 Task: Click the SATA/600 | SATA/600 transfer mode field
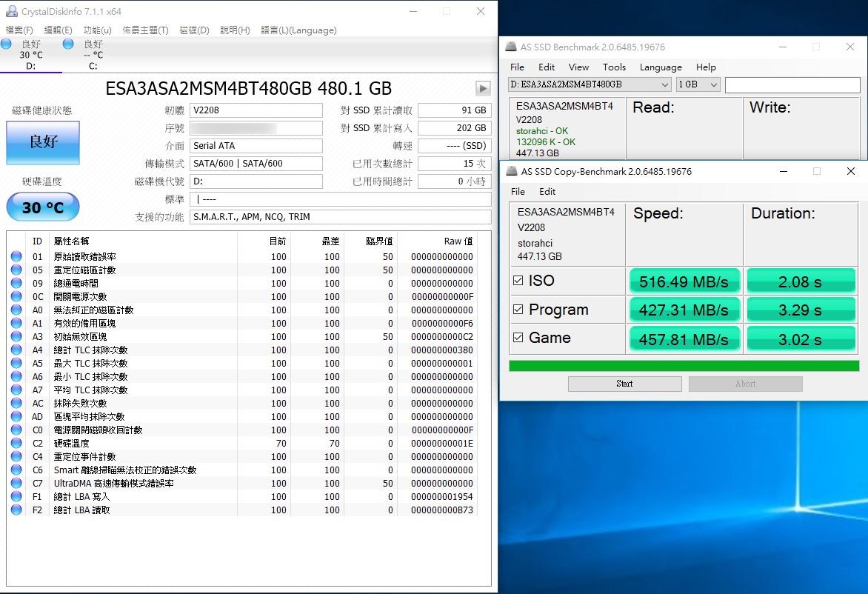pos(256,163)
